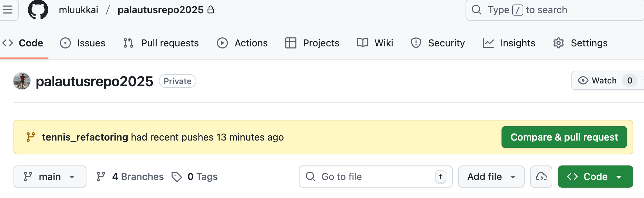The height and width of the screenshot is (198, 644).
Task: Click the branches icon beside 4 Branches
Action: 101,177
